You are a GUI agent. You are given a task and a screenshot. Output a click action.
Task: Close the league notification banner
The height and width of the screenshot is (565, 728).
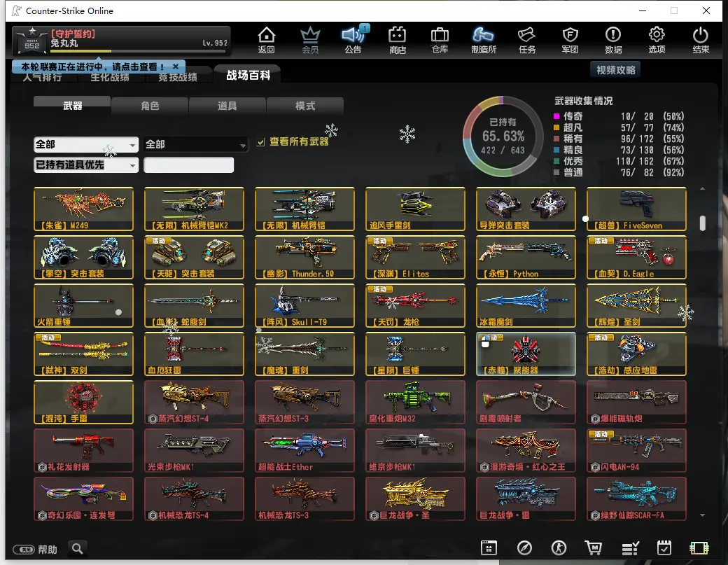[176, 67]
